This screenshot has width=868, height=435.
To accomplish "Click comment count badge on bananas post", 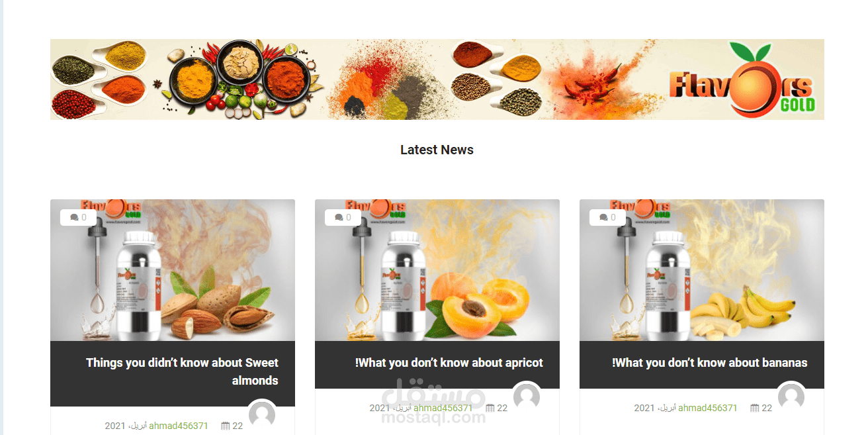I will click(607, 217).
